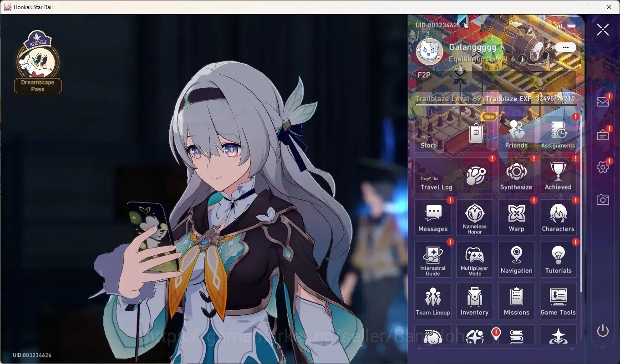Open Tutorials
The height and width of the screenshot is (364, 620).
[x=558, y=259]
